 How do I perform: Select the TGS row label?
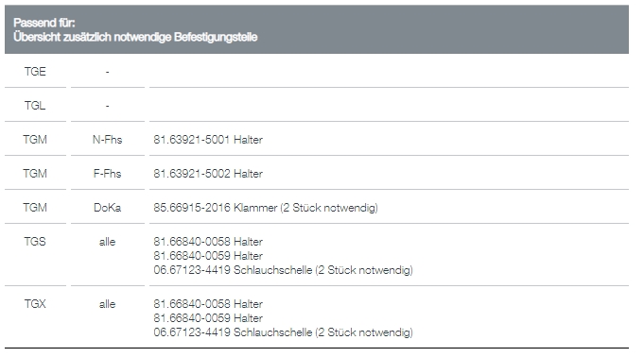(35, 241)
